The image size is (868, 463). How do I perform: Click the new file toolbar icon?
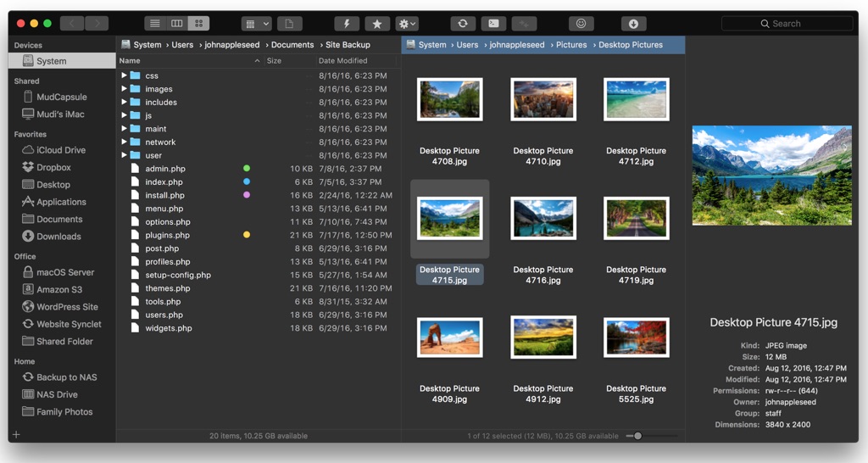tap(289, 24)
